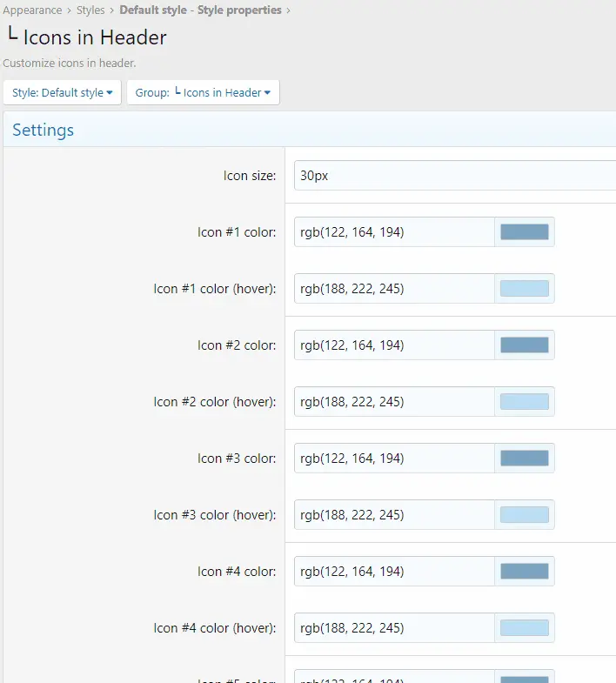Focus the Icon #3 color (hover) text field
Screen dimensions: 616x683
tap(394, 515)
